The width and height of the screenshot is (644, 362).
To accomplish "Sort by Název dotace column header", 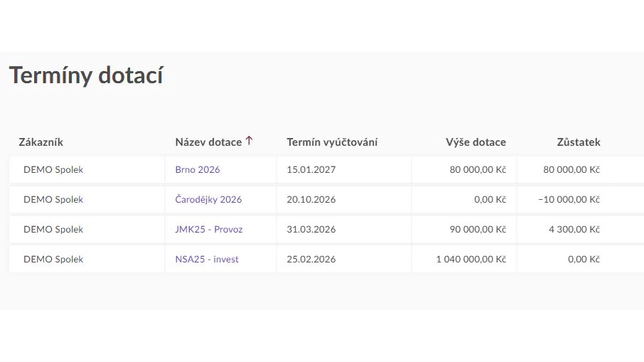I will click(x=209, y=142).
